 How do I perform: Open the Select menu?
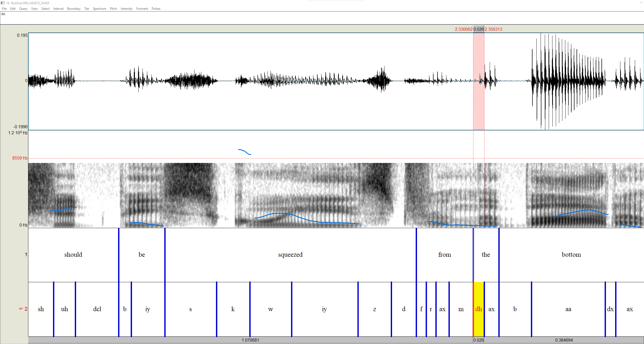click(x=45, y=8)
